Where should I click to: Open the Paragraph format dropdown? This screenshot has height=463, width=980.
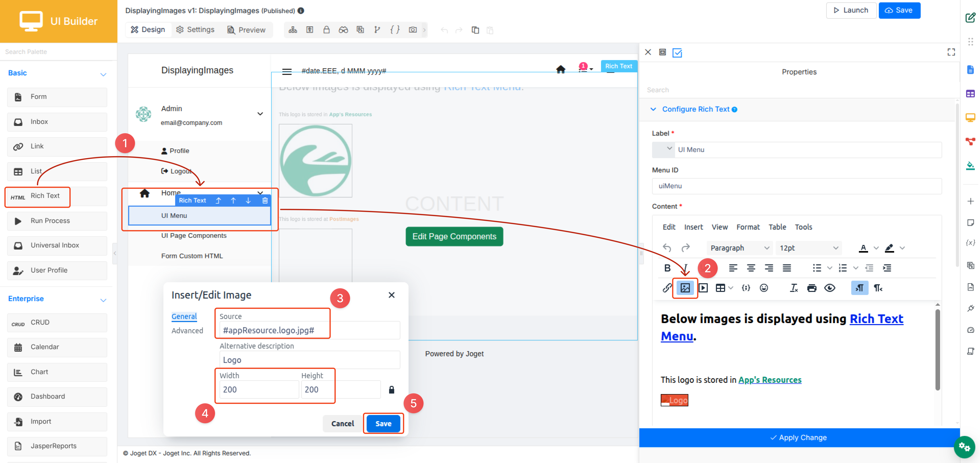pos(740,248)
